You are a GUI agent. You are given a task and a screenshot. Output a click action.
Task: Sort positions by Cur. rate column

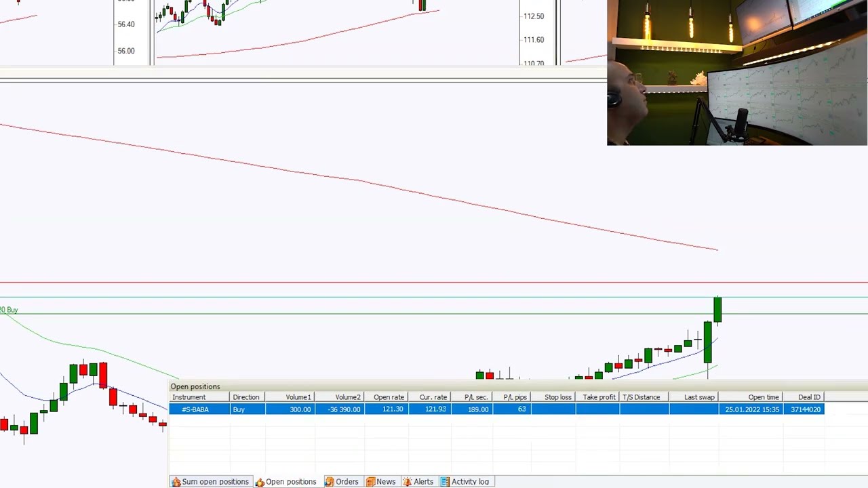[x=433, y=397]
